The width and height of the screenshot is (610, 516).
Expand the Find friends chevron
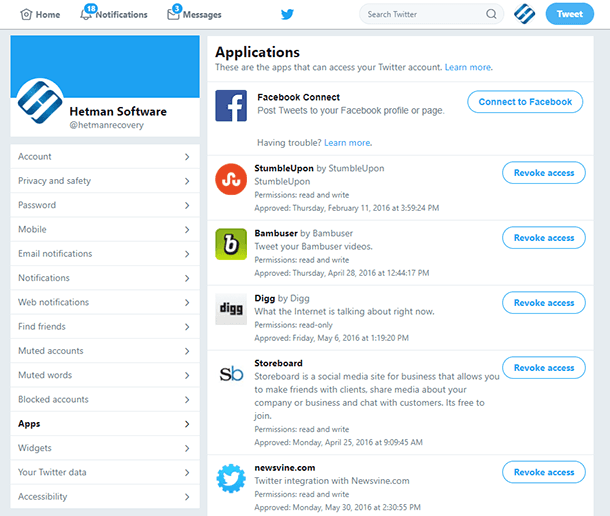tap(187, 327)
